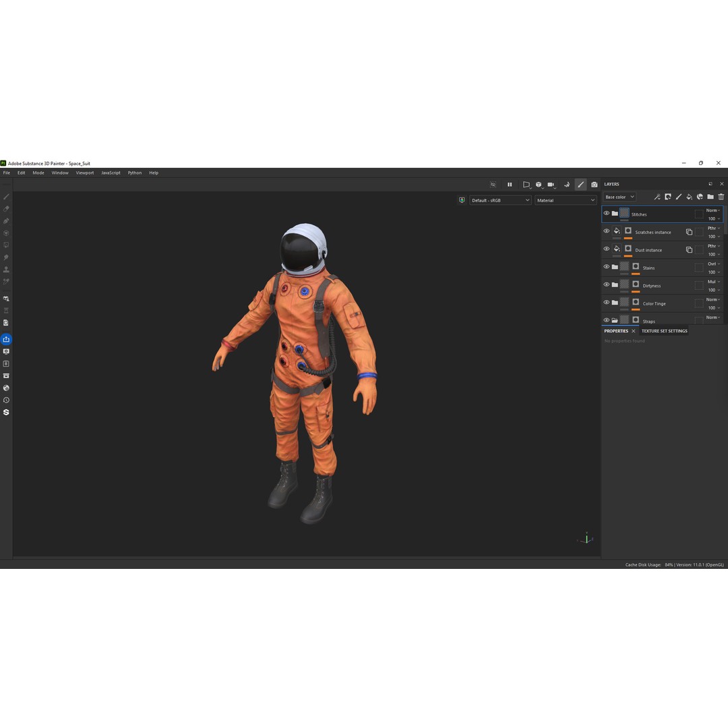Viewport: 728px width, 728px height.
Task: Add a paint layer with the Layers brush icon
Action: 678,197
